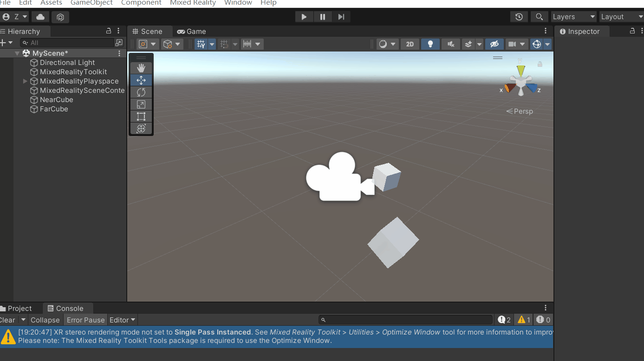Open the account dropdown labeled Z

click(x=15, y=17)
